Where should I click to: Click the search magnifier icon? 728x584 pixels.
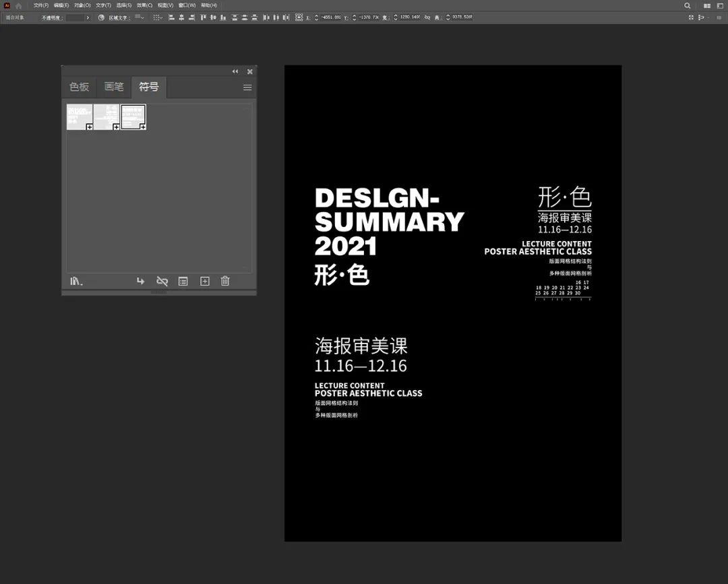tap(688, 5)
